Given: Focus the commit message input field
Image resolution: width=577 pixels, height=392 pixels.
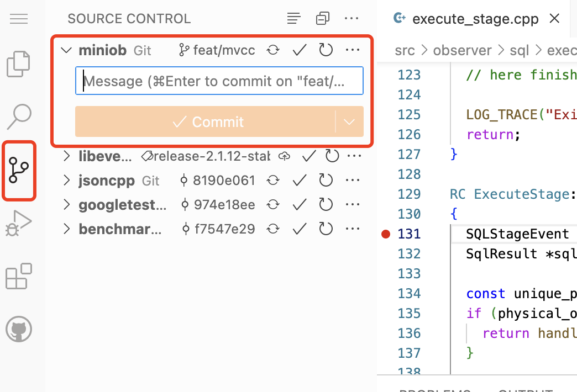Looking at the screenshot, I should click(x=219, y=81).
